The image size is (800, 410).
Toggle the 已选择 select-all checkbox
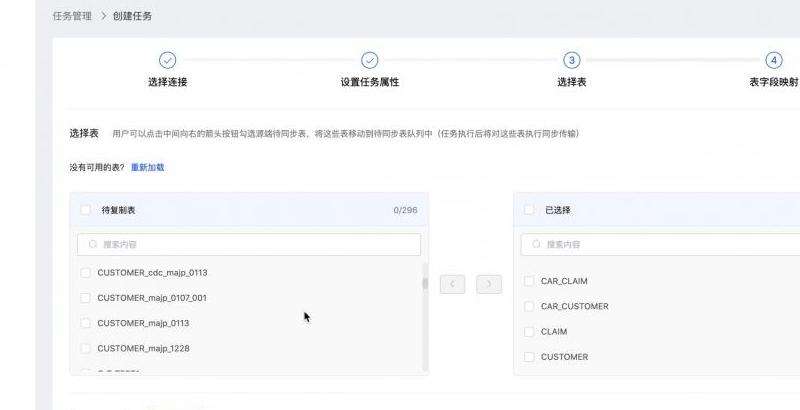529,210
